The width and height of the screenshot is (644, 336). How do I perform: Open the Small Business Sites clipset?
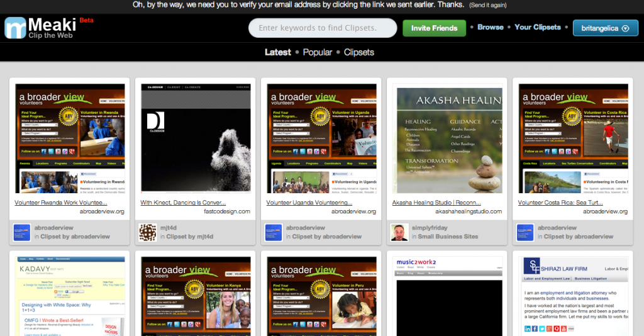coord(448,237)
